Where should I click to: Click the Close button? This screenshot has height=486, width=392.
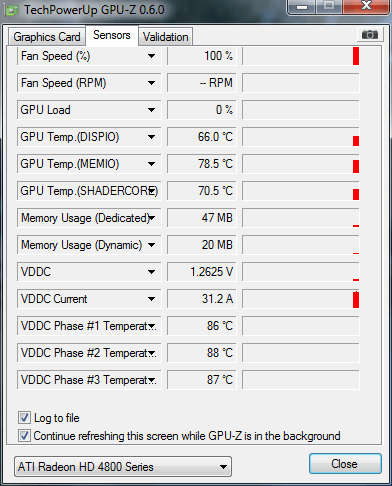345,463
